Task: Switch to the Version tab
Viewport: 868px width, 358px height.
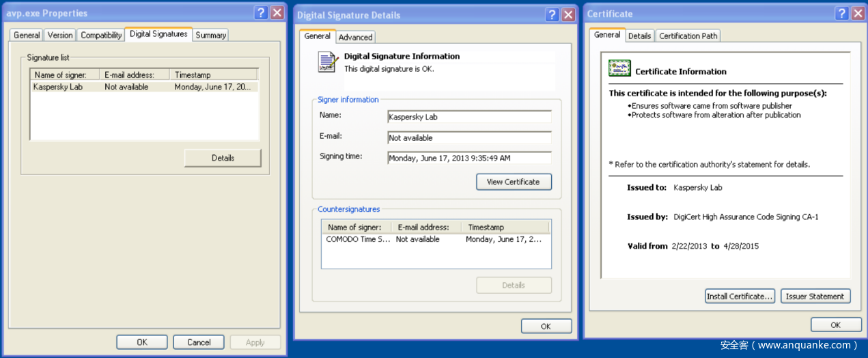Action: (x=60, y=35)
